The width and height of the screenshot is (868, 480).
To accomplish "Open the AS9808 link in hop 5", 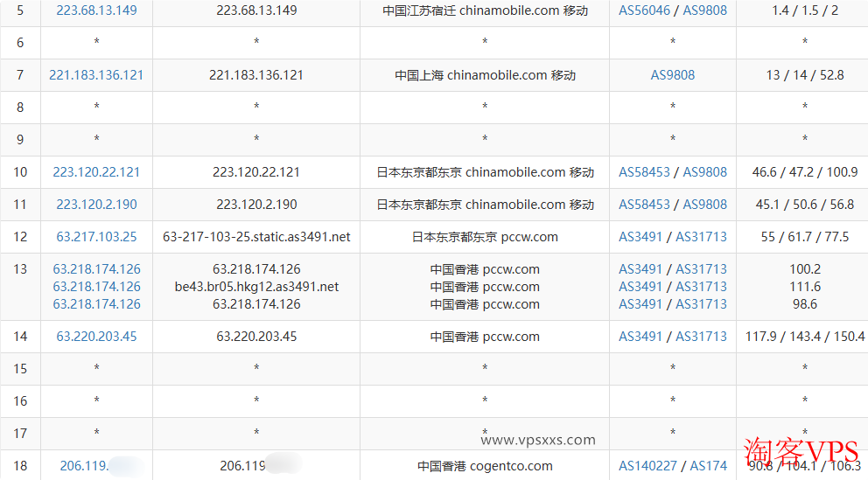I will (704, 11).
